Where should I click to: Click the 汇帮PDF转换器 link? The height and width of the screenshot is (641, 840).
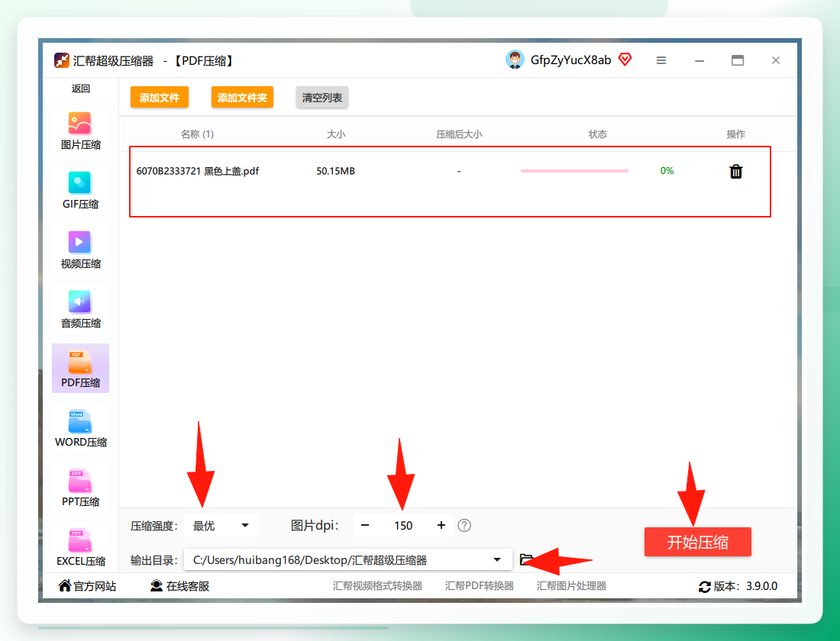(x=480, y=586)
